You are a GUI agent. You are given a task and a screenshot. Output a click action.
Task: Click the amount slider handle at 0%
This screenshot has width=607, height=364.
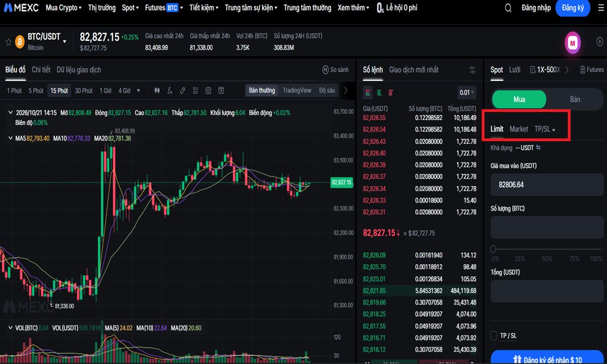pos(493,249)
